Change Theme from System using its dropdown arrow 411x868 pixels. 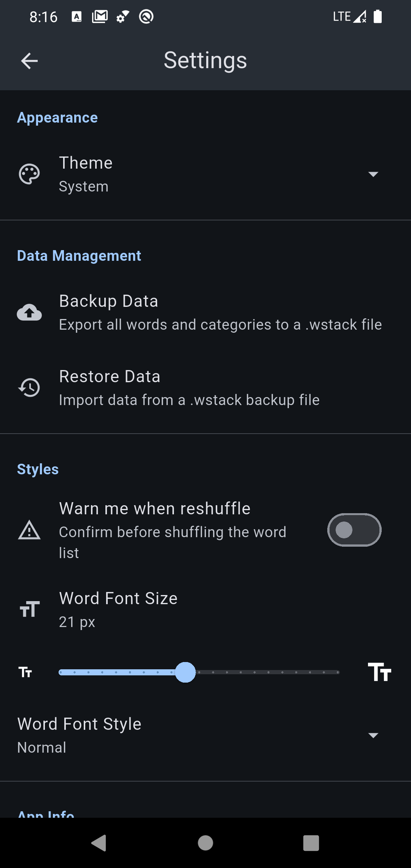pyautogui.click(x=373, y=174)
